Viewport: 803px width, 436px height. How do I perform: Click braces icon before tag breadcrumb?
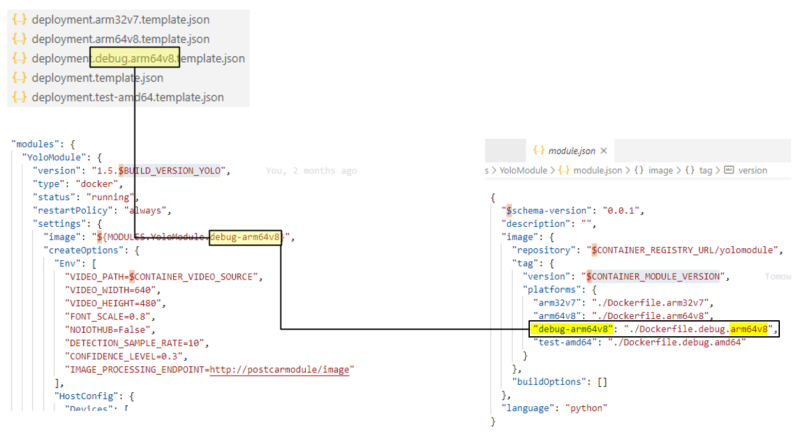(x=690, y=171)
